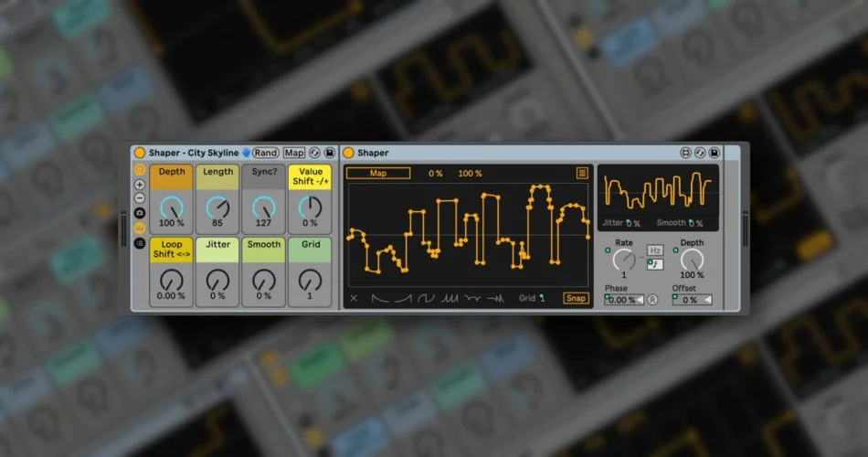Open the multimap list icon

point(582,174)
